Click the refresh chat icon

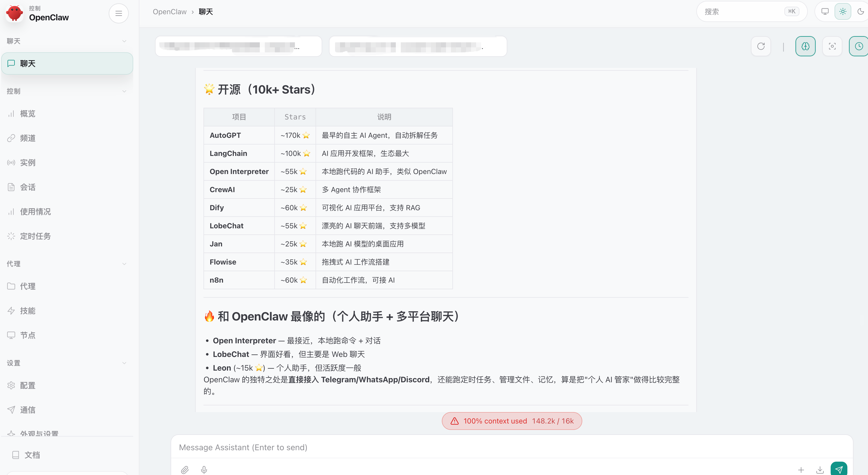tap(761, 46)
